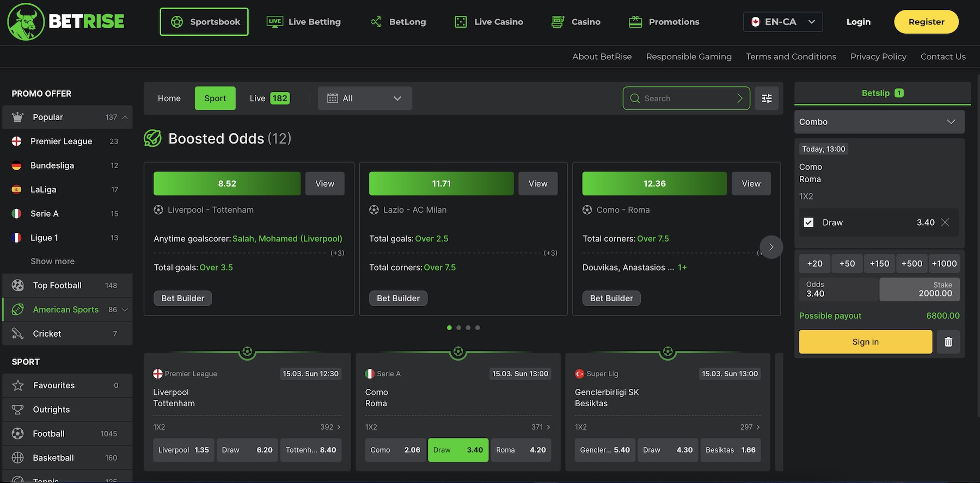The image size is (980, 483).
Task: Open the EN-CA language dropdown
Action: tap(783, 22)
